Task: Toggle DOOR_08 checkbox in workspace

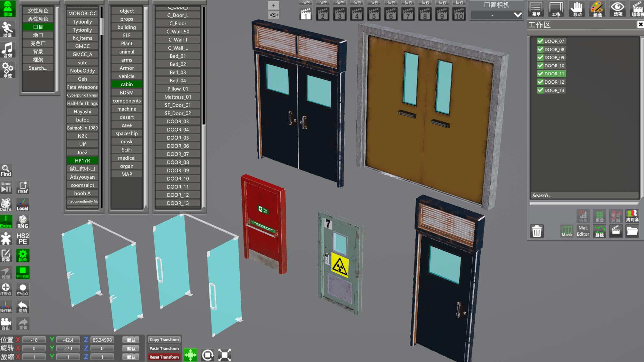Action: (x=540, y=49)
